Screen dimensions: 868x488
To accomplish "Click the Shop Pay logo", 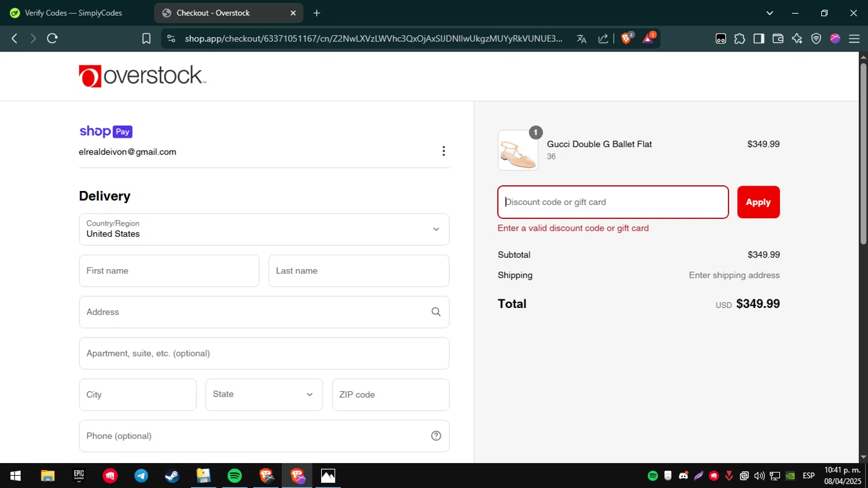I will pos(106,131).
